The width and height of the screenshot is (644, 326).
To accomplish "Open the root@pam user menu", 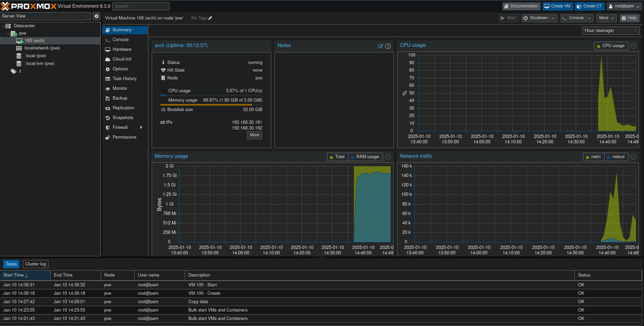I will pos(624,6).
